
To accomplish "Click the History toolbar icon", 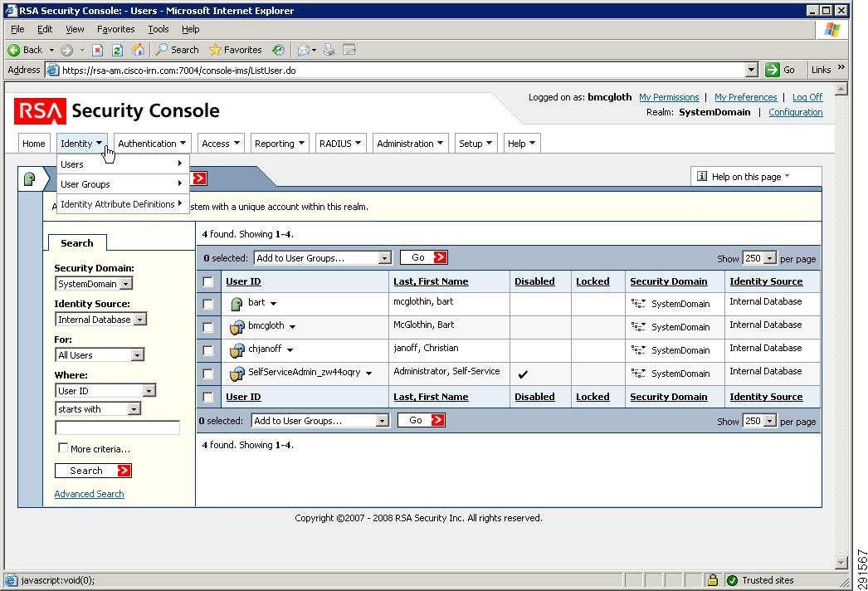I will [x=278, y=50].
